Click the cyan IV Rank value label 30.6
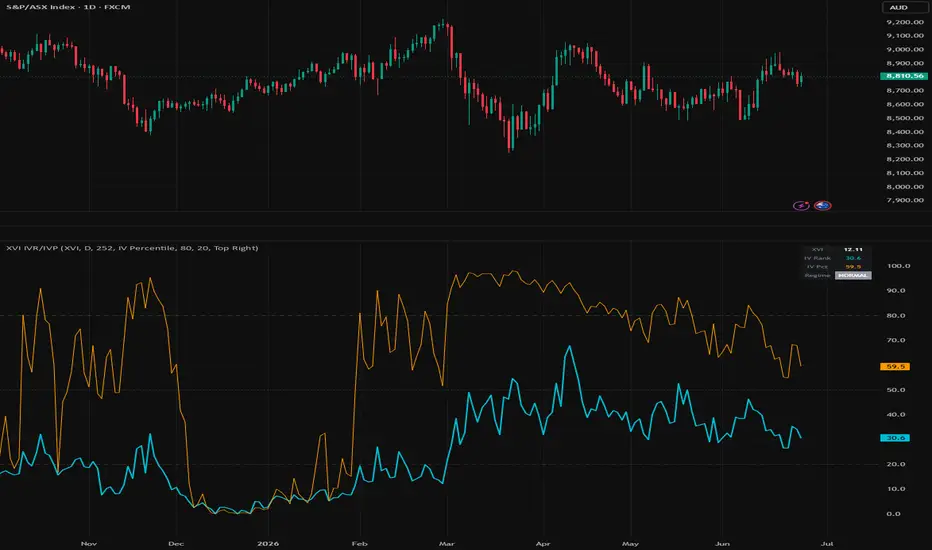 click(895, 438)
